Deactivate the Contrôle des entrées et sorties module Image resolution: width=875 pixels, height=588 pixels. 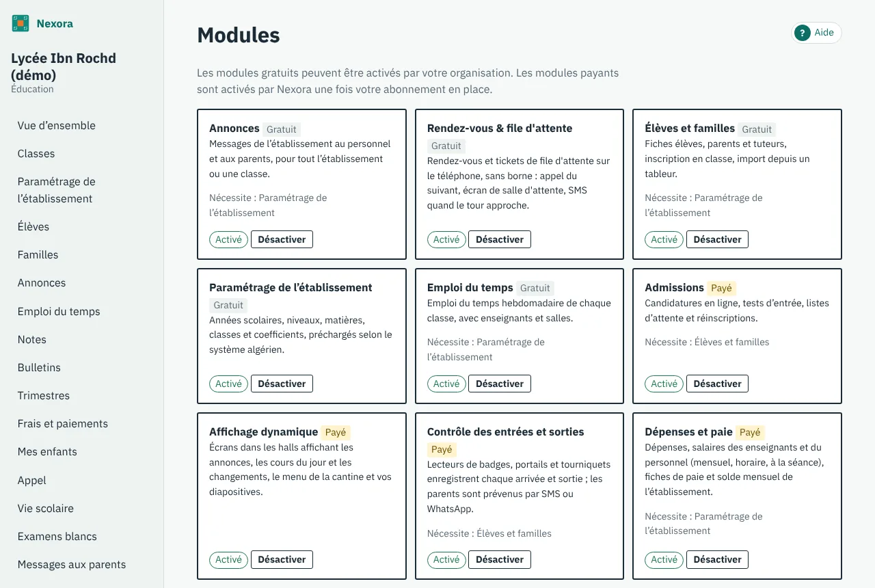[500, 559]
